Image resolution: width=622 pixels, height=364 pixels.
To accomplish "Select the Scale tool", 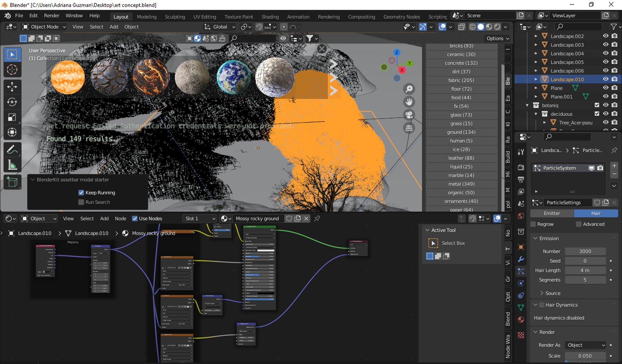I will tap(12, 117).
